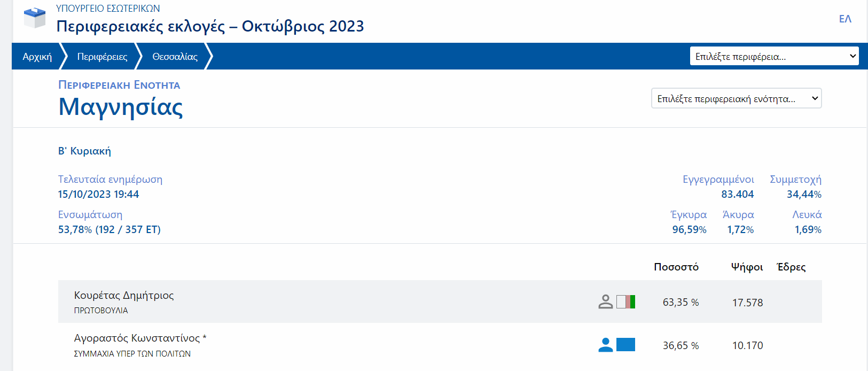This screenshot has width=868, height=371.
Task: Navigate to Θεσσαλίας breadcrumb
Action: coord(175,57)
